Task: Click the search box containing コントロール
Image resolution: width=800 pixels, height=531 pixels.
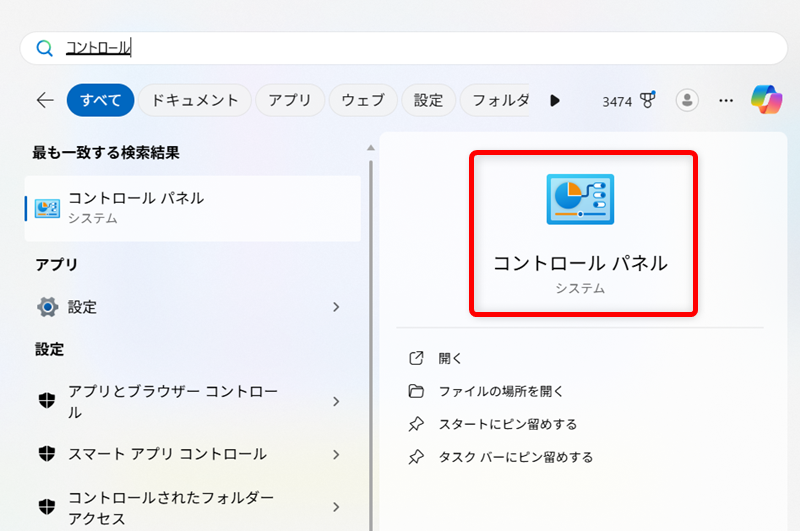Action: click(x=404, y=48)
